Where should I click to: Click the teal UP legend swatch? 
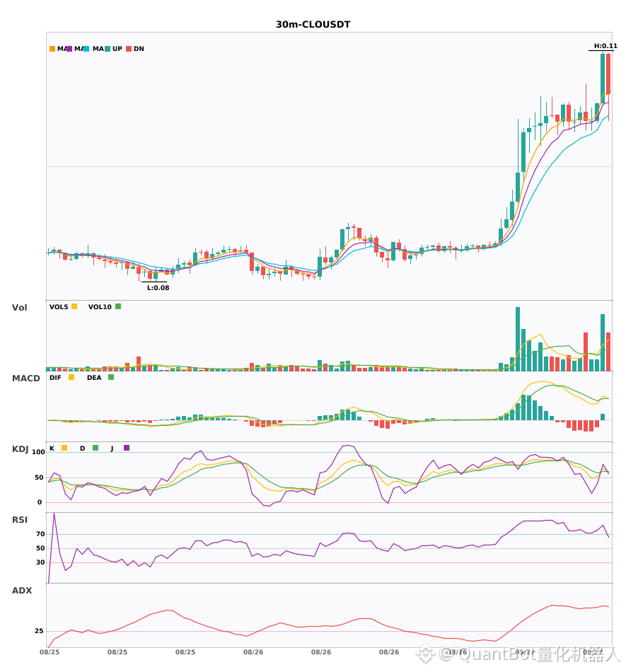[108, 49]
